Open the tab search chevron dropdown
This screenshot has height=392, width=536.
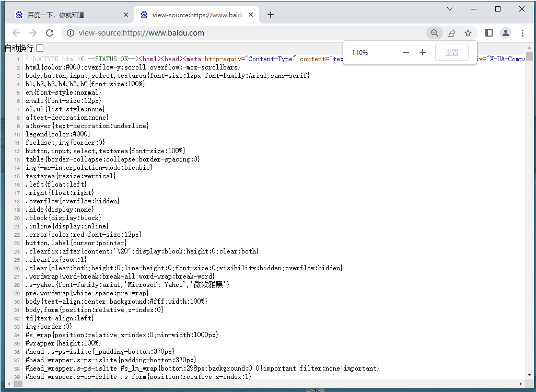[x=450, y=9]
